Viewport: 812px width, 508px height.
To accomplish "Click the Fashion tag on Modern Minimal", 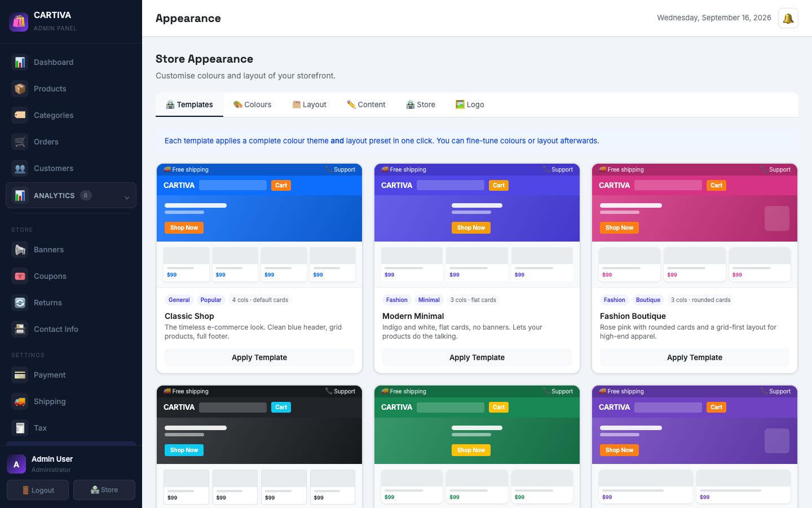I will (x=397, y=300).
